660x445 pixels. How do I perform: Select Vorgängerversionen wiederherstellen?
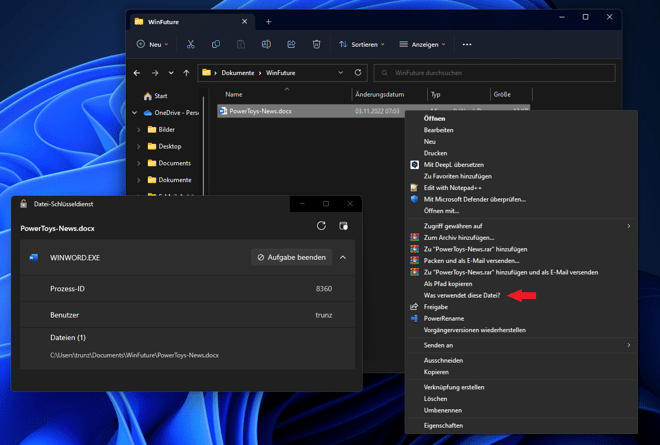pos(474,330)
